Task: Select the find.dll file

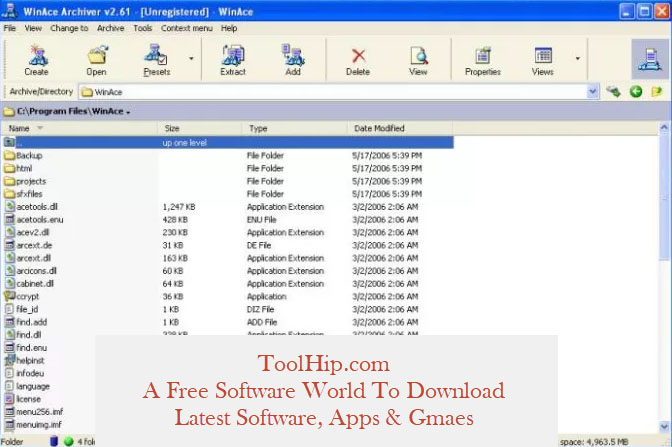Action: click(29, 335)
